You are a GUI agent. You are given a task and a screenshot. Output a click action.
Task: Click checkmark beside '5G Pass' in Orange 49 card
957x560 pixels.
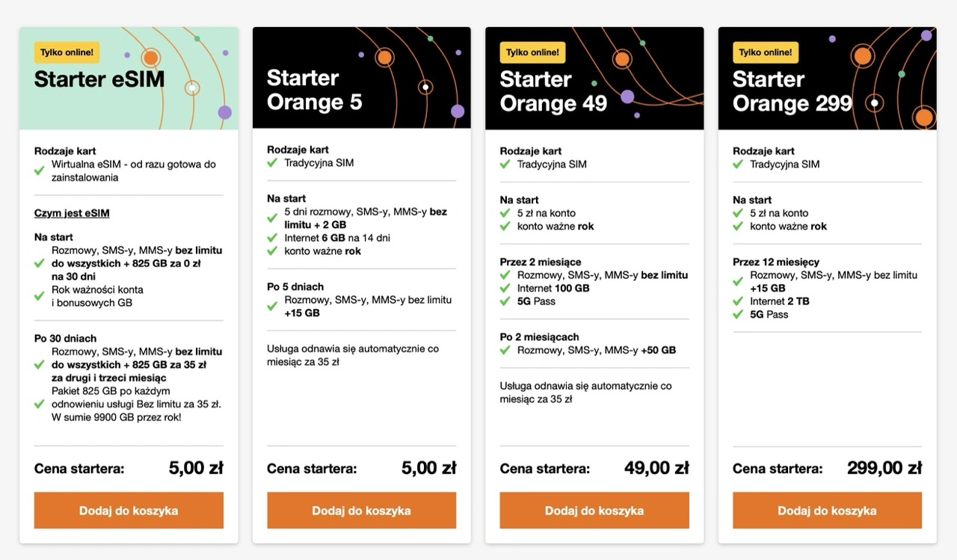point(505,301)
